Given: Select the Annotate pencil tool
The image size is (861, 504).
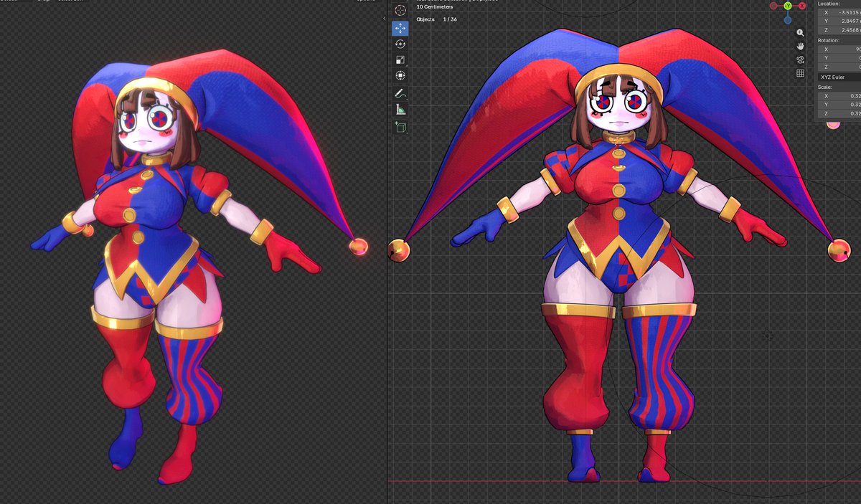Looking at the screenshot, I should coord(400,94).
